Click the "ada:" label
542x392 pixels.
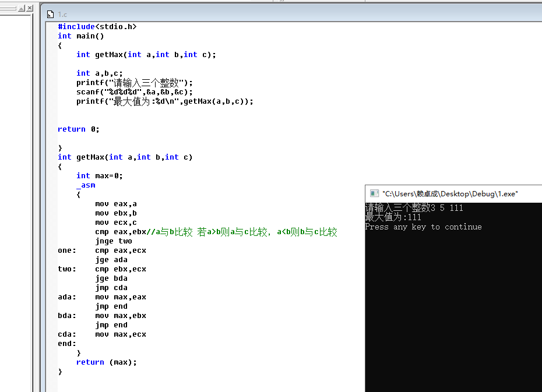tap(66, 297)
